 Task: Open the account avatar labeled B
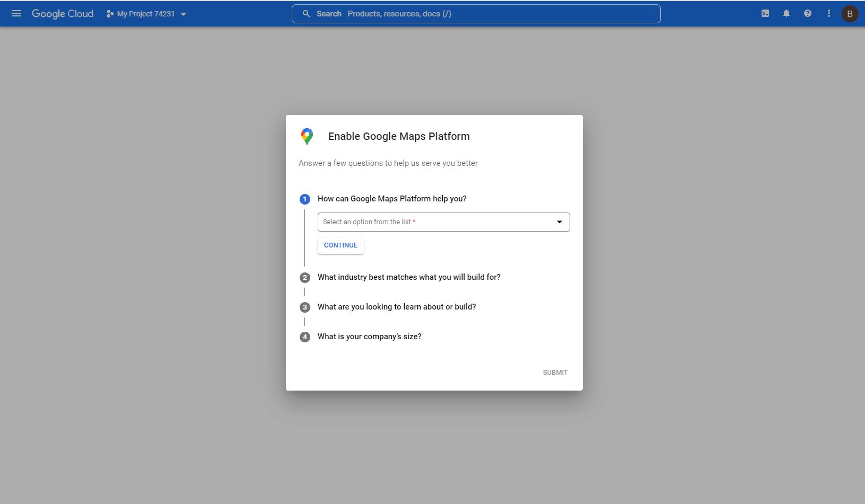(850, 14)
